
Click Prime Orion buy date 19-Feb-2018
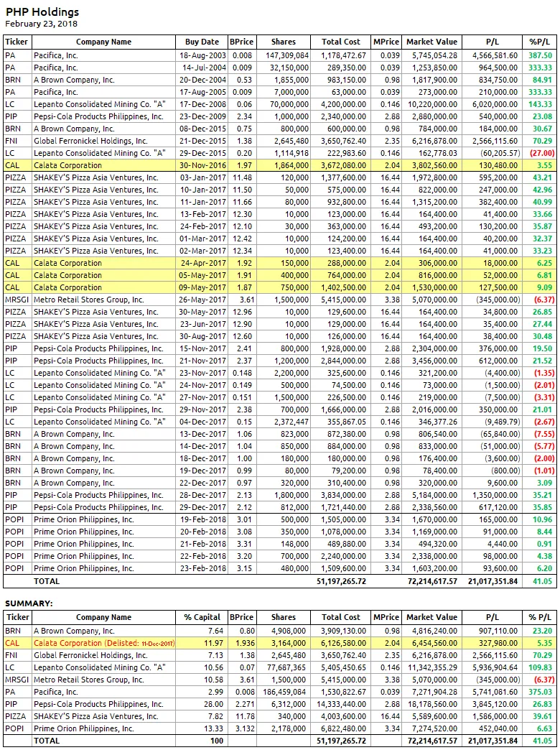[202, 519]
